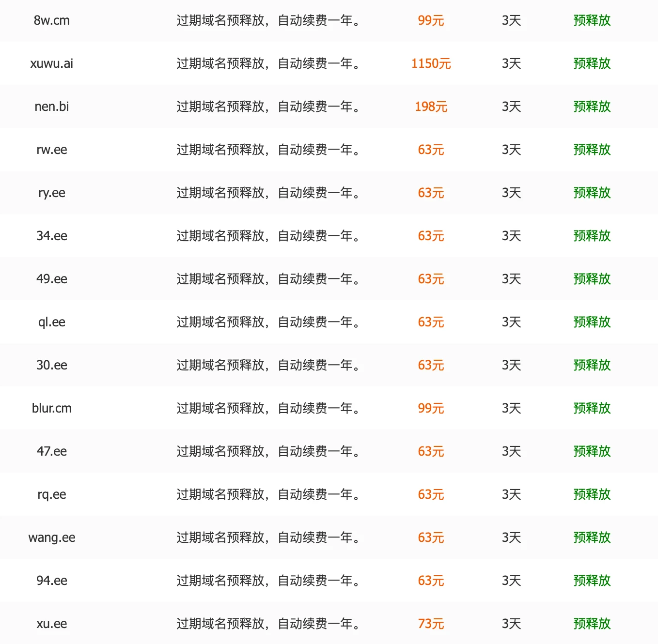Open the 8w.cm domain link
Image resolution: width=658 pixels, height=644 pixels.
point(52,20)
